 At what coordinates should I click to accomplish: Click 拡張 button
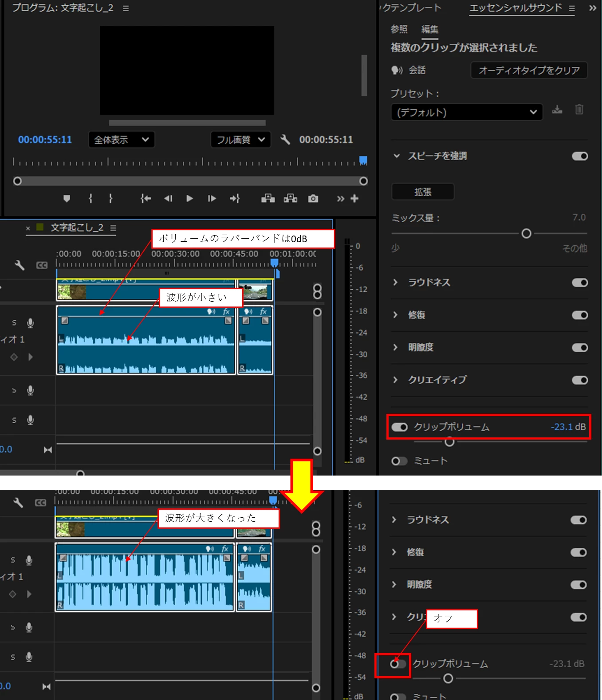(423, 192)
